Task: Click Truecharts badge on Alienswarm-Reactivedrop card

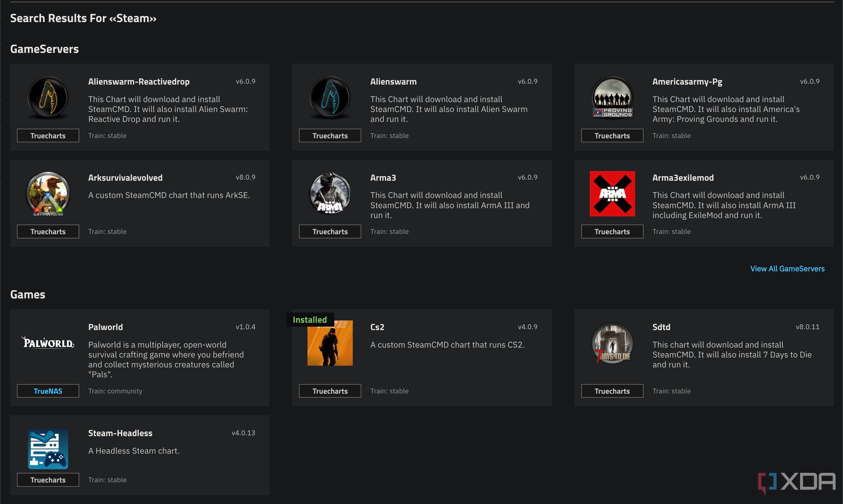Action: click(48, 135)
